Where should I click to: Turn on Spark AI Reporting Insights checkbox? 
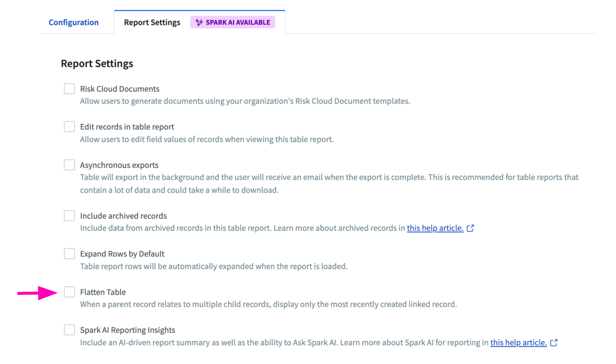[70, 330]
